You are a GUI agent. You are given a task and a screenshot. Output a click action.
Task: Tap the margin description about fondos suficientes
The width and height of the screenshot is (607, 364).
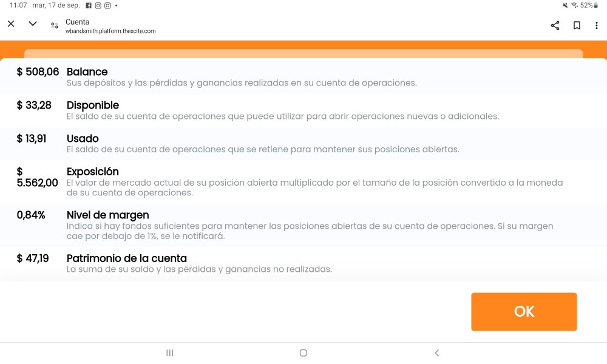click(310, 231)
